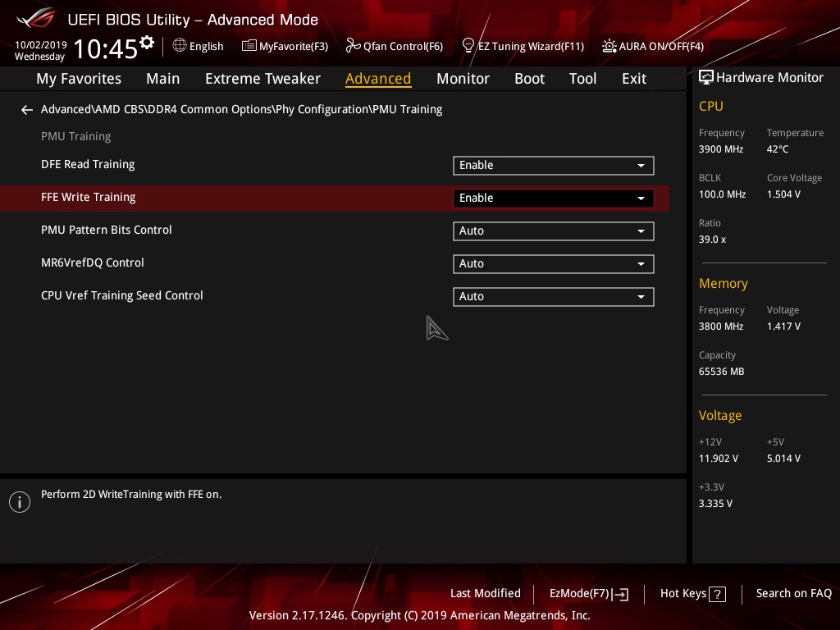Viewport: 840px width, 630px height.
Task: Click the ROG logo
Action: tap(36, 19)
